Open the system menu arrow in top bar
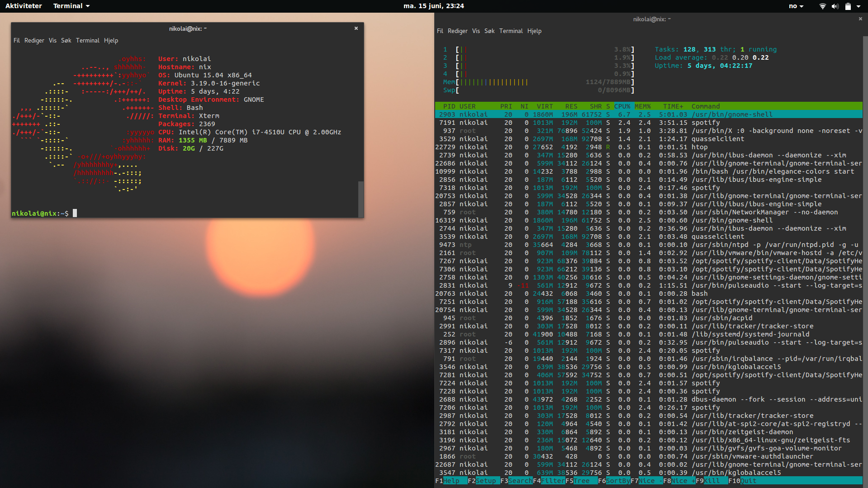 (859, 6)
